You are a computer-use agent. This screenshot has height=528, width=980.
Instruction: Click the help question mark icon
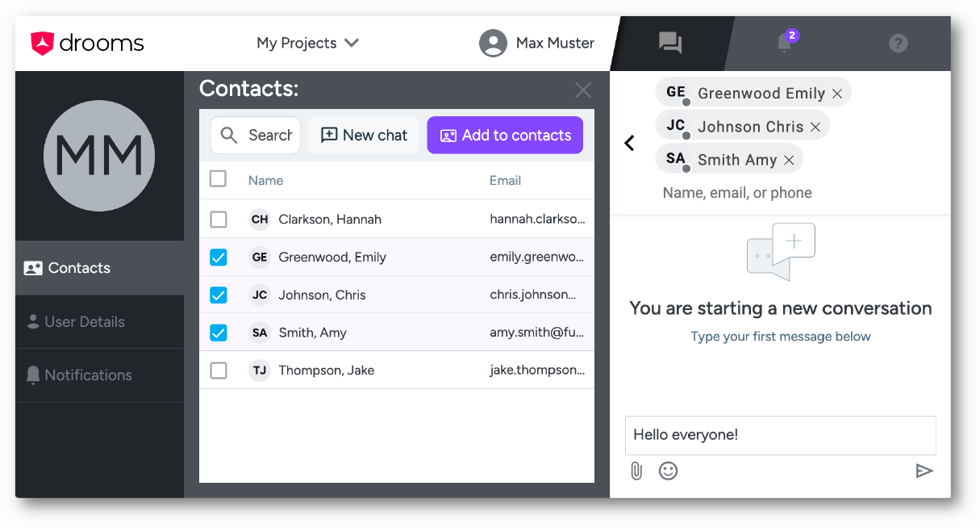(x=898, y=44)
